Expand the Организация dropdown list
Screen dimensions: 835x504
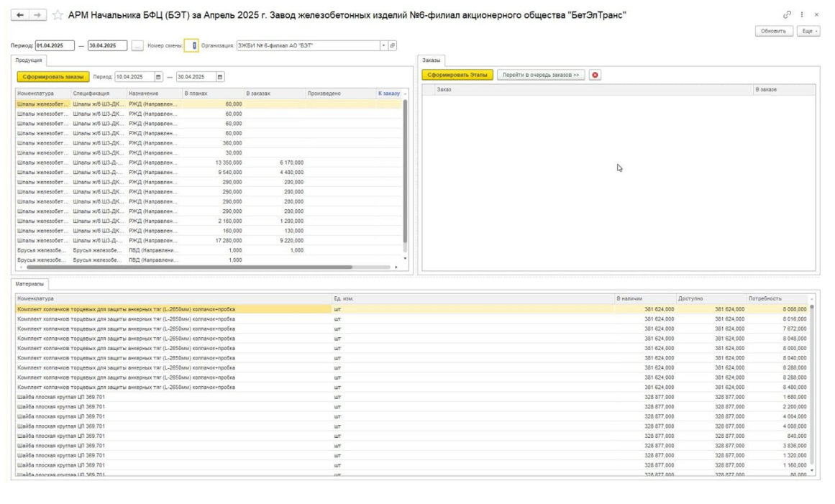383,46
